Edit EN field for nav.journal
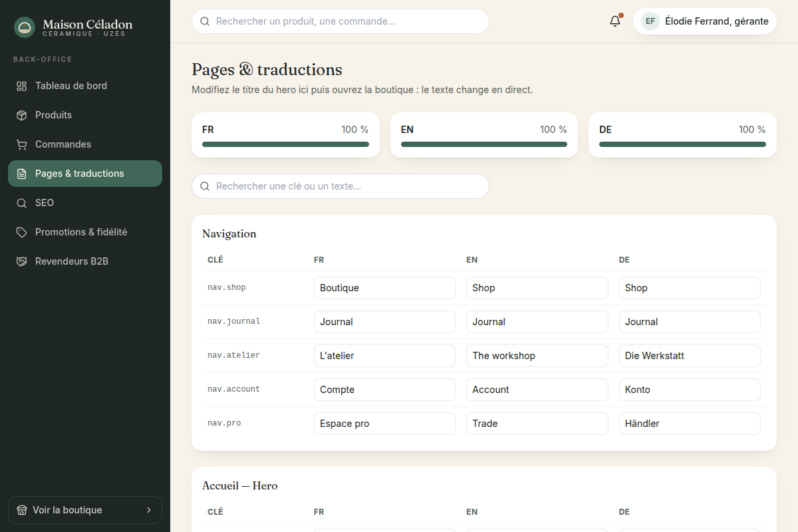This screenshot has height=532, width=798. point(537,322)
